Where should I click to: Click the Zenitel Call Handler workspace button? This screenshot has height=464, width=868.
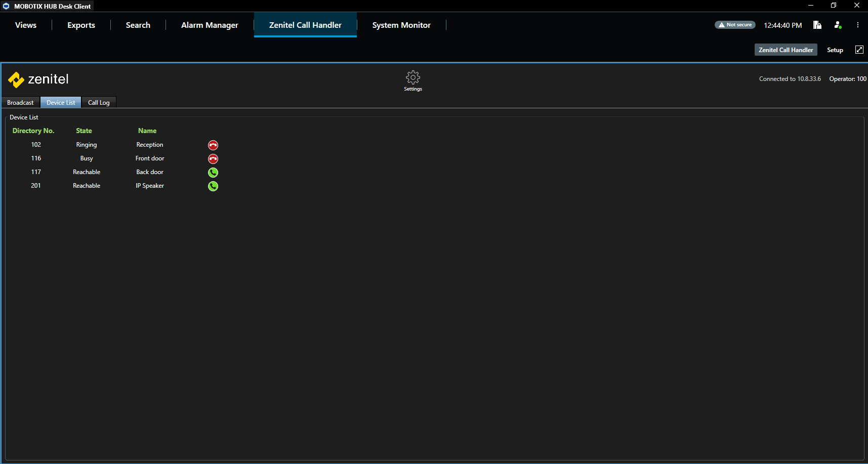pos(786,50)
